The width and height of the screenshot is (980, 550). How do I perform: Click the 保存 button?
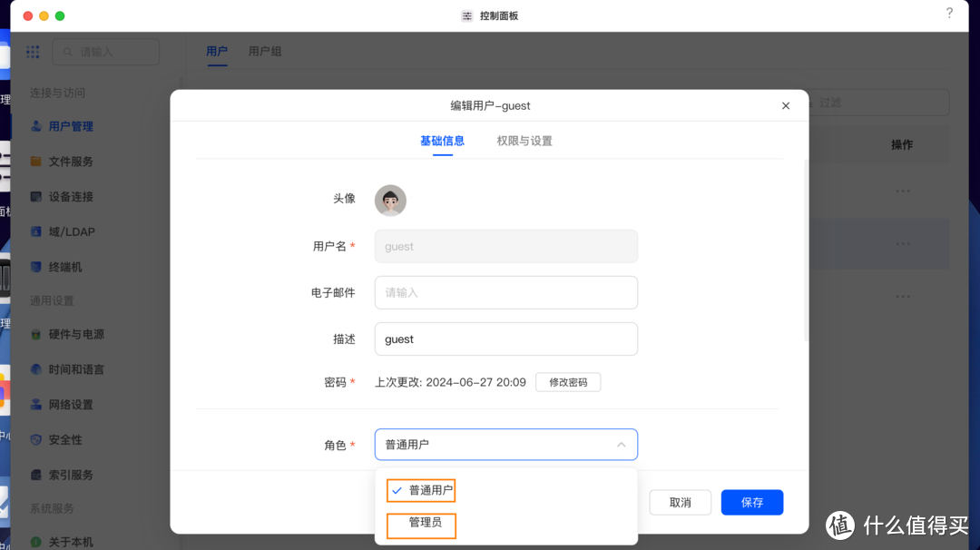751,503
